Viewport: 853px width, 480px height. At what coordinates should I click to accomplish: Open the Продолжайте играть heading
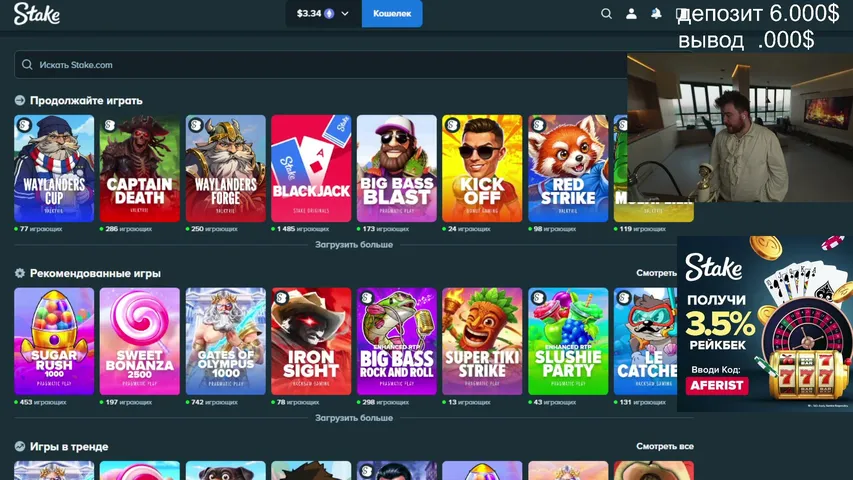[x=86, y=101]
